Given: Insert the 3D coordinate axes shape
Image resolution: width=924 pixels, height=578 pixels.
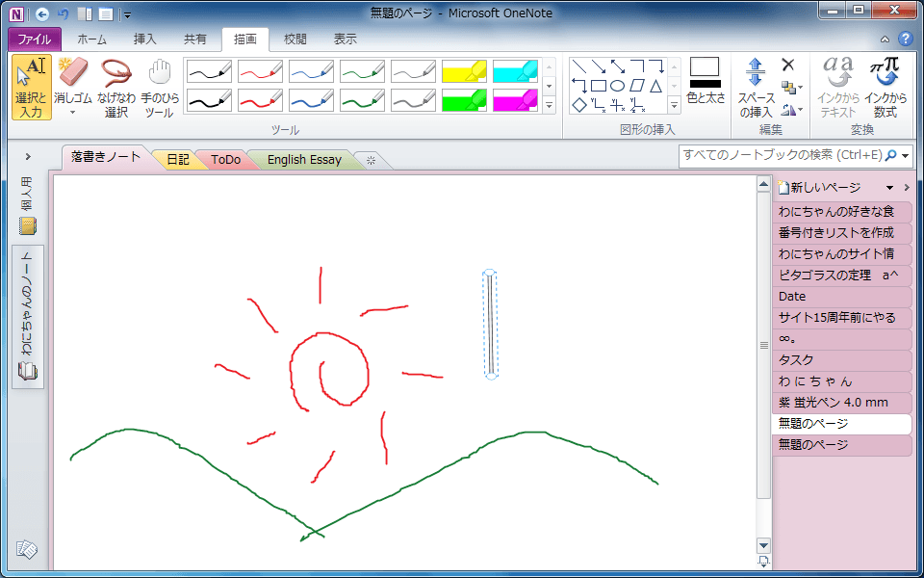Looking at the screenshot, I should click(x=637, y=105).
